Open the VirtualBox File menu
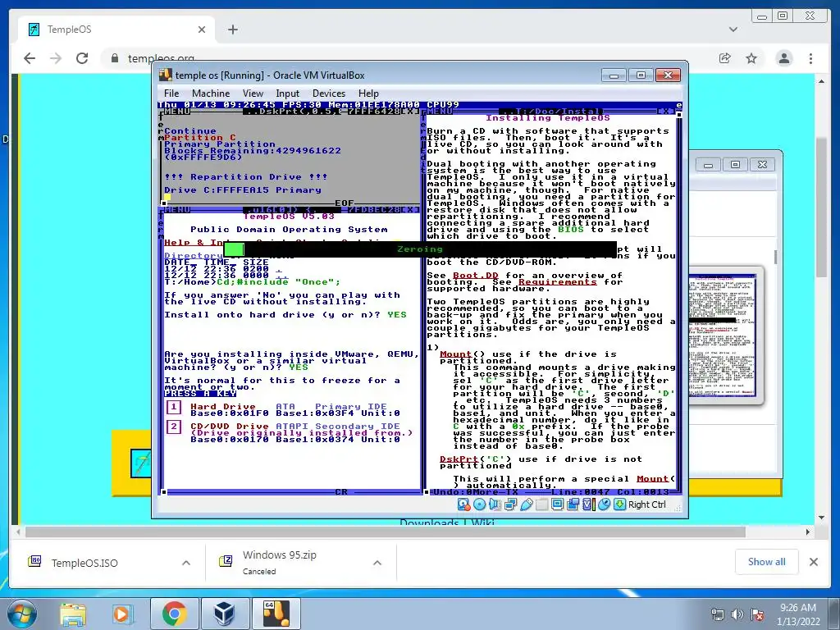 click(x=171, y=94)
